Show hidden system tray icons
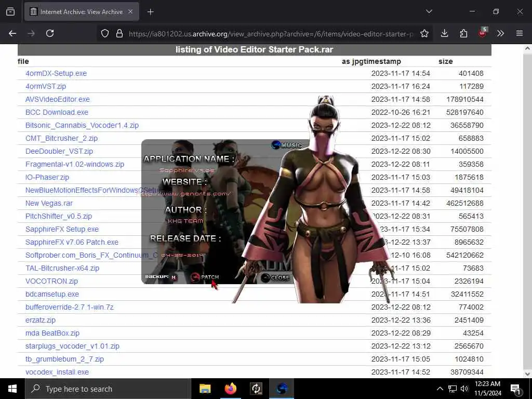 [x=440, y=389]
